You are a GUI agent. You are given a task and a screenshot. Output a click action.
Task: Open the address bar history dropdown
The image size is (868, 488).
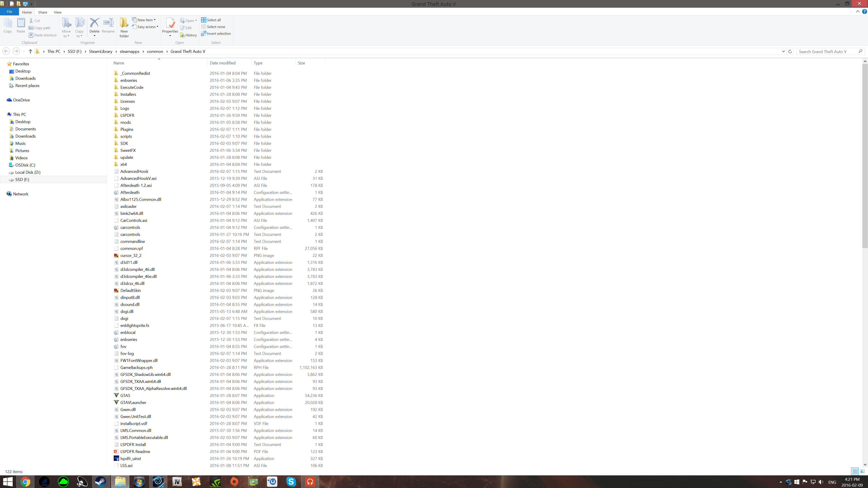pos(783,52)
